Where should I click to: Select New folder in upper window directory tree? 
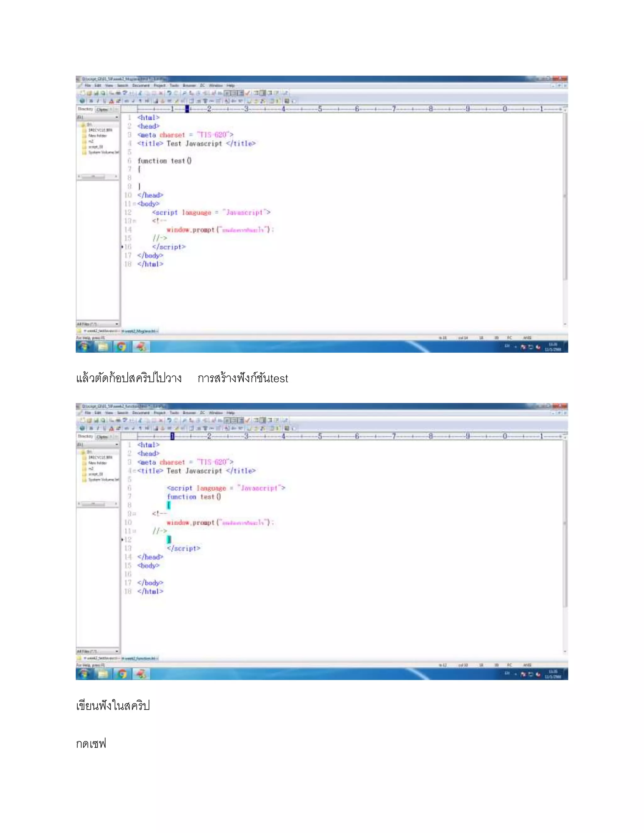click(x=98, y=135)
